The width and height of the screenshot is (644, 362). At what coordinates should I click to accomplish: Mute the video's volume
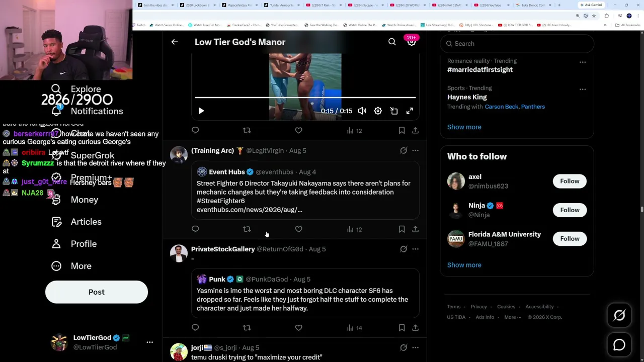coord(362,111)
